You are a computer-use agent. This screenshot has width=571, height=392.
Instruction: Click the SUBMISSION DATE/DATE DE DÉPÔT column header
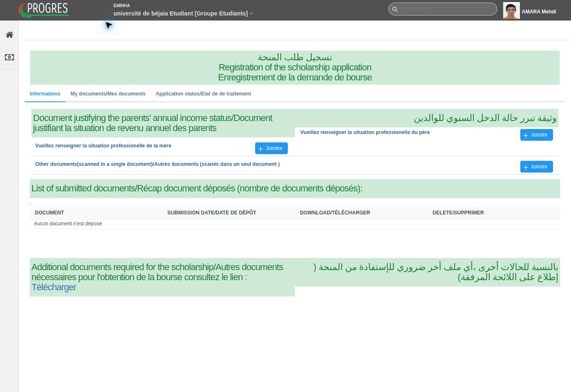(212, 213)
